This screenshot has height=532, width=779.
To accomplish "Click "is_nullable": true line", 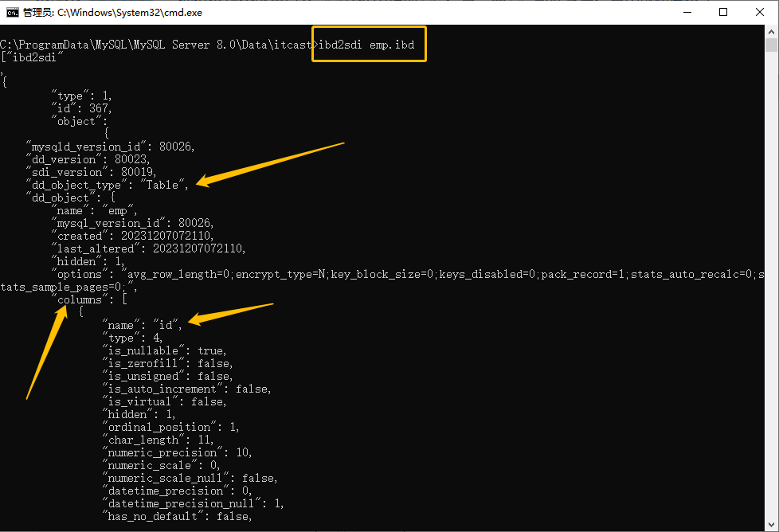I will coord(164,350).
